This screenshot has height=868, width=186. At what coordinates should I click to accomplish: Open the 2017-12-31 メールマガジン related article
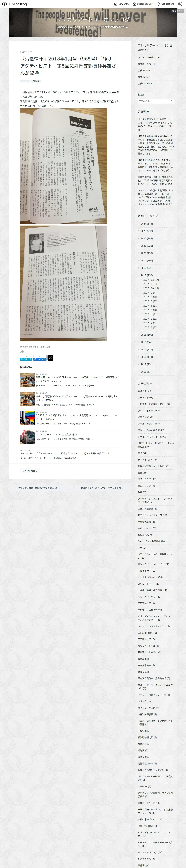coord(66,453)
